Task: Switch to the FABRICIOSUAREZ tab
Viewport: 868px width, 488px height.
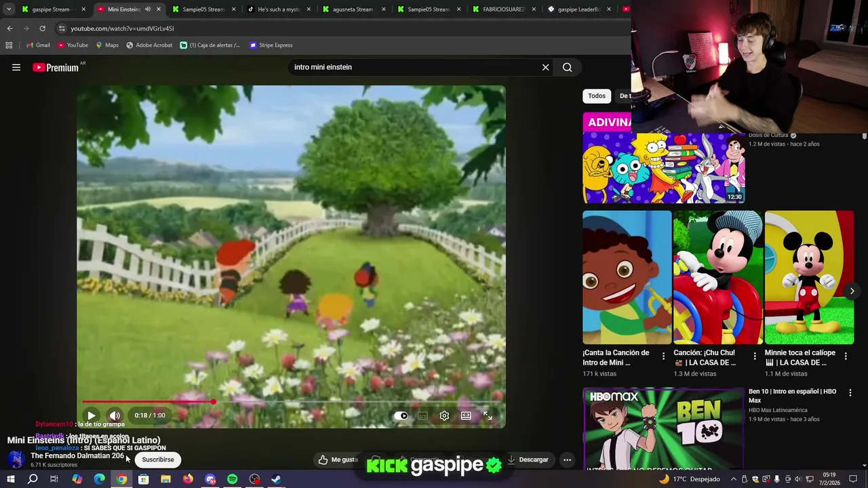Action: tap(503, 9)
